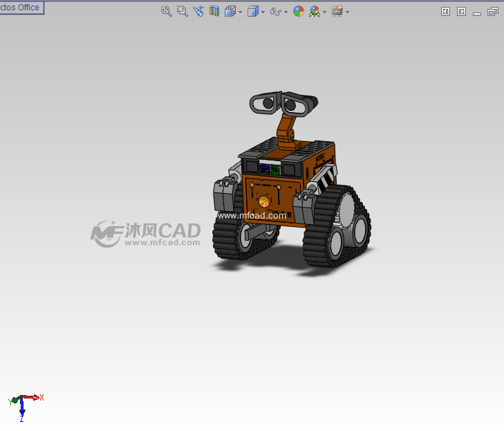Click the collapse right panel split button

tap(462, 12)
